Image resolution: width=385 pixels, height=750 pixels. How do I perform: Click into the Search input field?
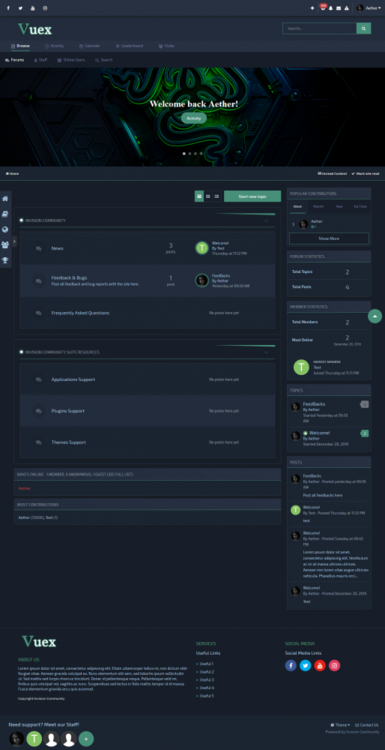(319, 29)
